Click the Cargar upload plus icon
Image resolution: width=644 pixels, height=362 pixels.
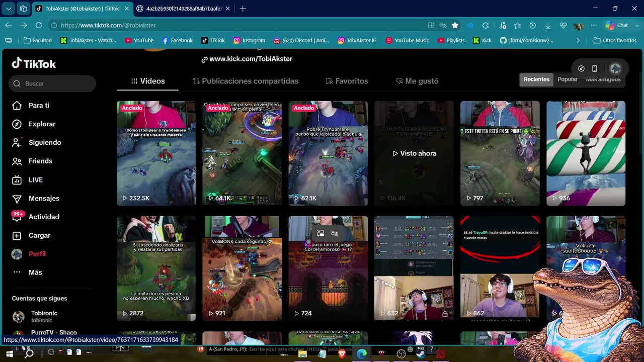click(x=17, y=235)
